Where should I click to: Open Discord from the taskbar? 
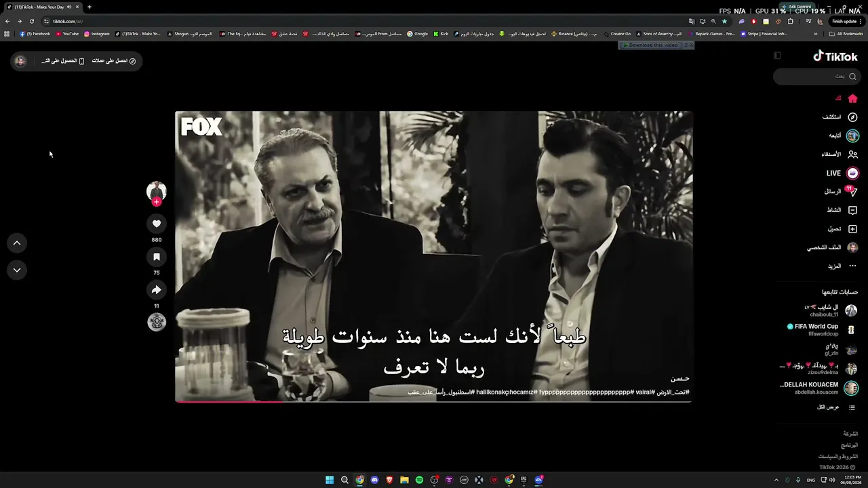[x=374, y=480]
